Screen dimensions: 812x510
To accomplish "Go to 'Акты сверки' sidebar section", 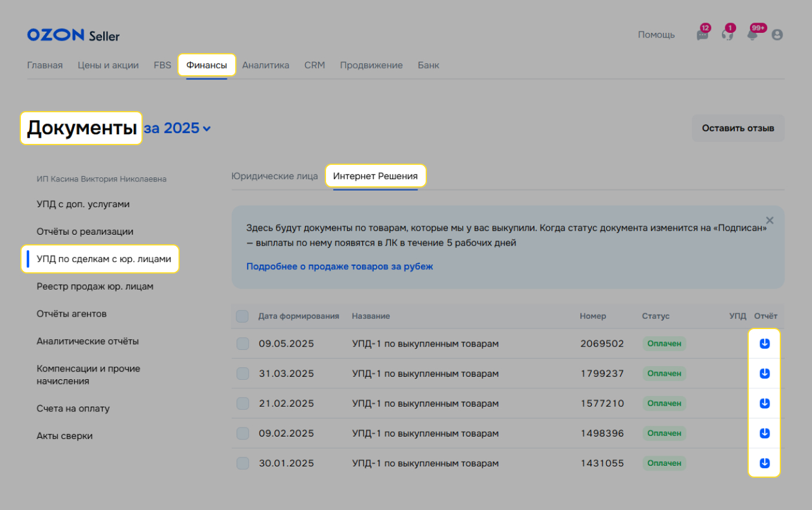I will pyautogui.click(x=64, y=436).
